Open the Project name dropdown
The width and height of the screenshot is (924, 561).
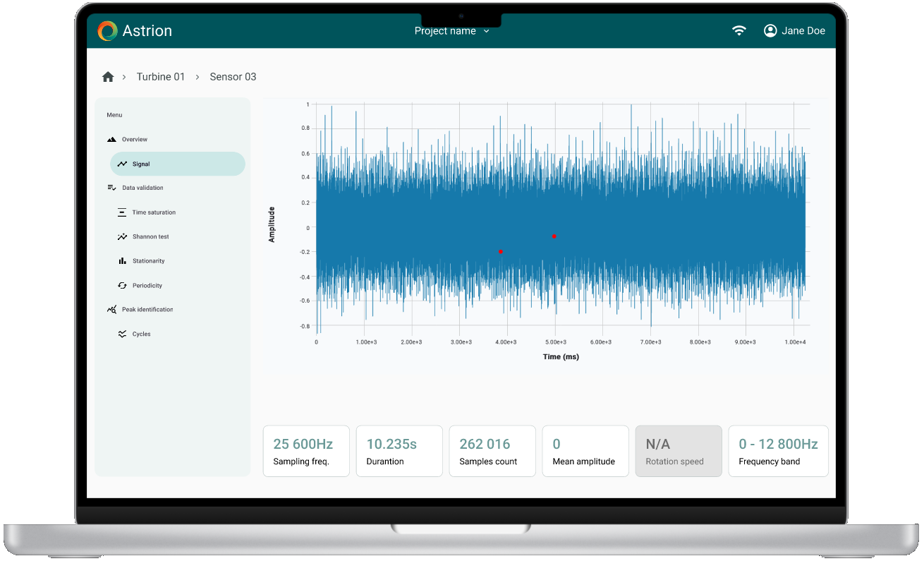[451, 31]
